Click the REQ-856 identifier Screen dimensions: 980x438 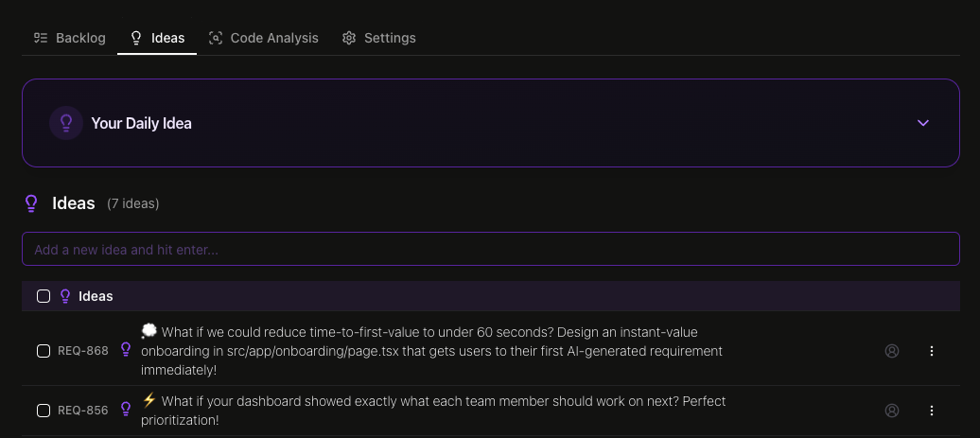(x=83, y=411)
